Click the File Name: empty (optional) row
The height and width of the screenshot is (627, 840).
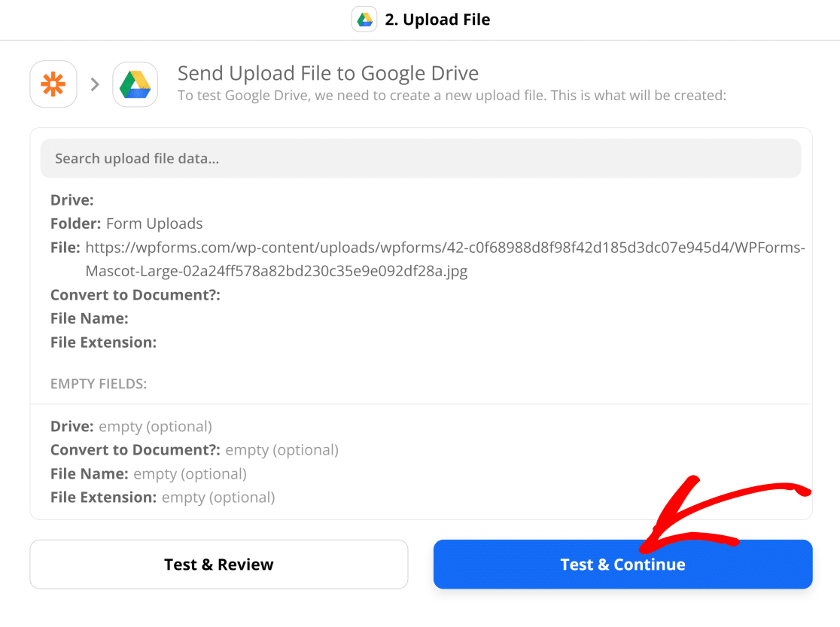(x=148, y=473)
